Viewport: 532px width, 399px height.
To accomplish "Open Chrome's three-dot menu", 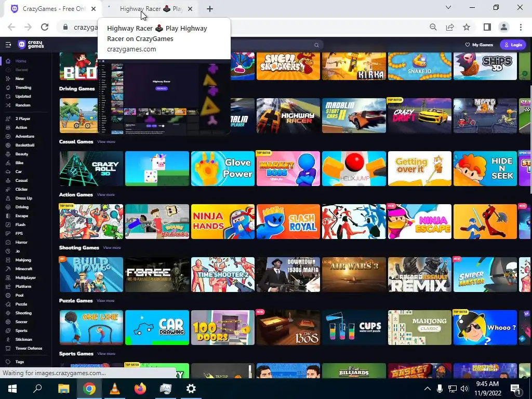I will pyautogui.click(x=521, y=27).
